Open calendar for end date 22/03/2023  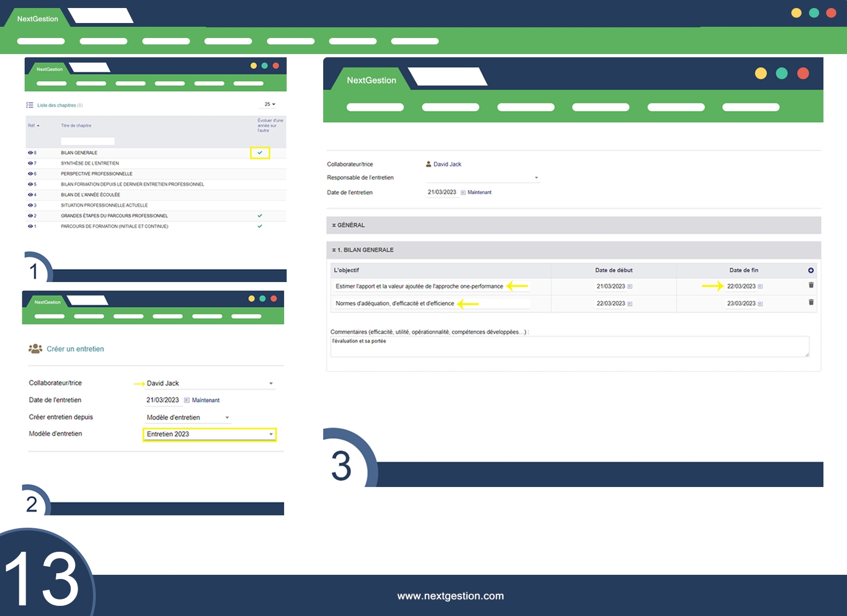pyautogui.click(x=760, y=287)
